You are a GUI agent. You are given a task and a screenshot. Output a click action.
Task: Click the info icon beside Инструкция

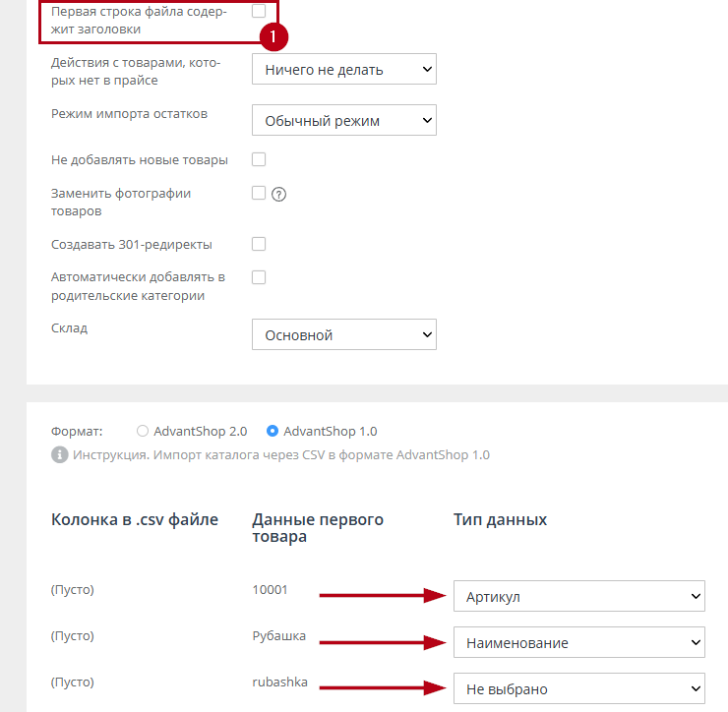click(x=59, y=455)
